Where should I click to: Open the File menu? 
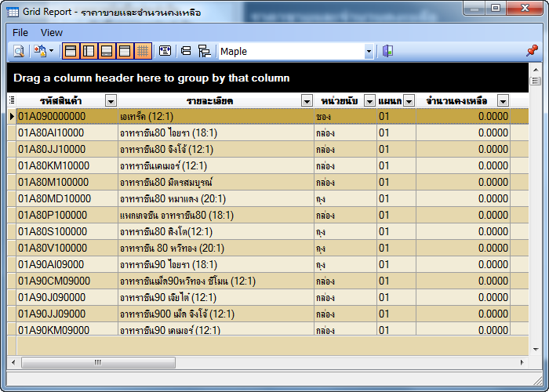point(20,32)
